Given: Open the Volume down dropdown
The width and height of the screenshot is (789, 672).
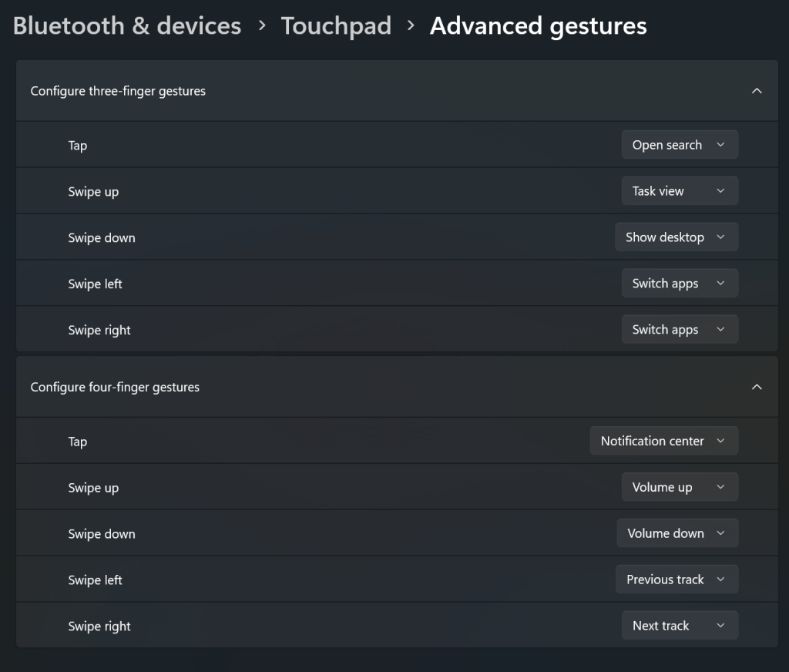Looking at the screenshot, I should point(677,533).
